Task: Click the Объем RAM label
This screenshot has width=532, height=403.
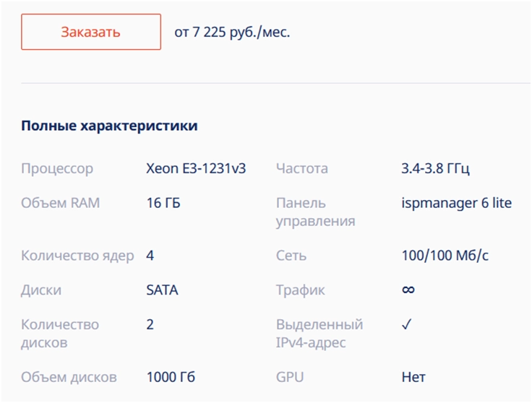Action: (x=61, y=203)
